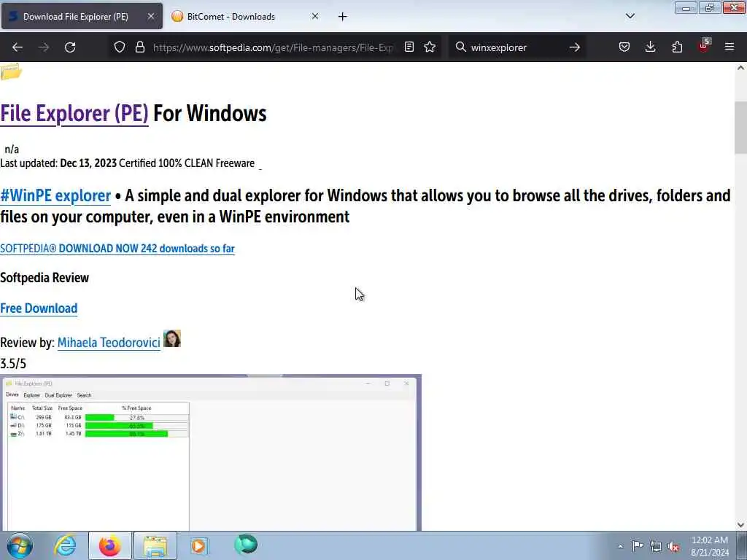Screen dimensions: 747x560
Task: Click the reviewer's avatar photo
Action: tap(172, 338)
